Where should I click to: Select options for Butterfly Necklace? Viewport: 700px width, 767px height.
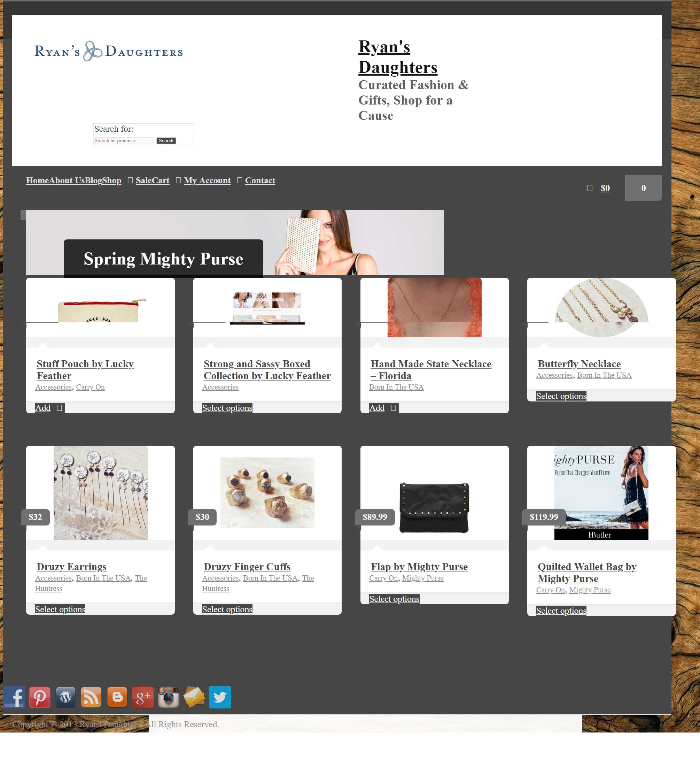coord(561,396)
